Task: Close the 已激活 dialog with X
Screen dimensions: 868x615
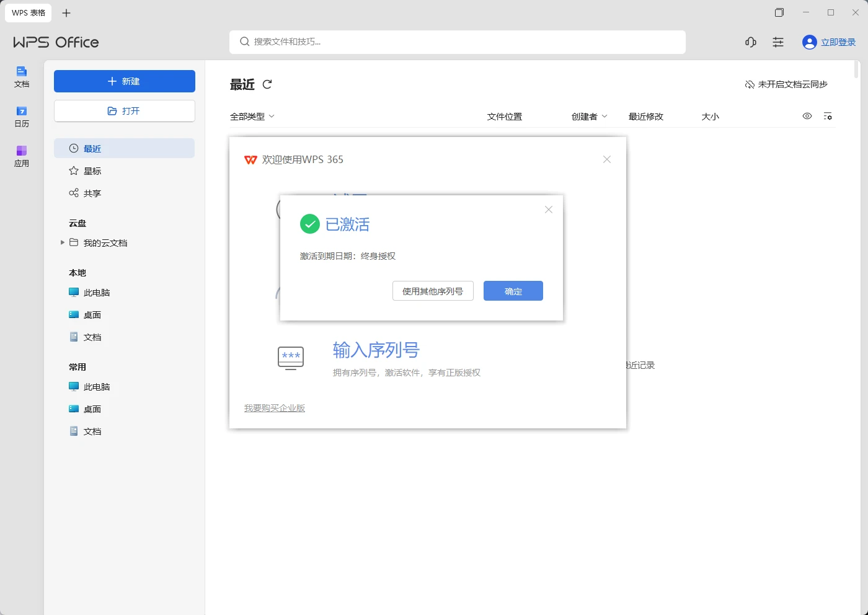Action: tap(549, 210)
